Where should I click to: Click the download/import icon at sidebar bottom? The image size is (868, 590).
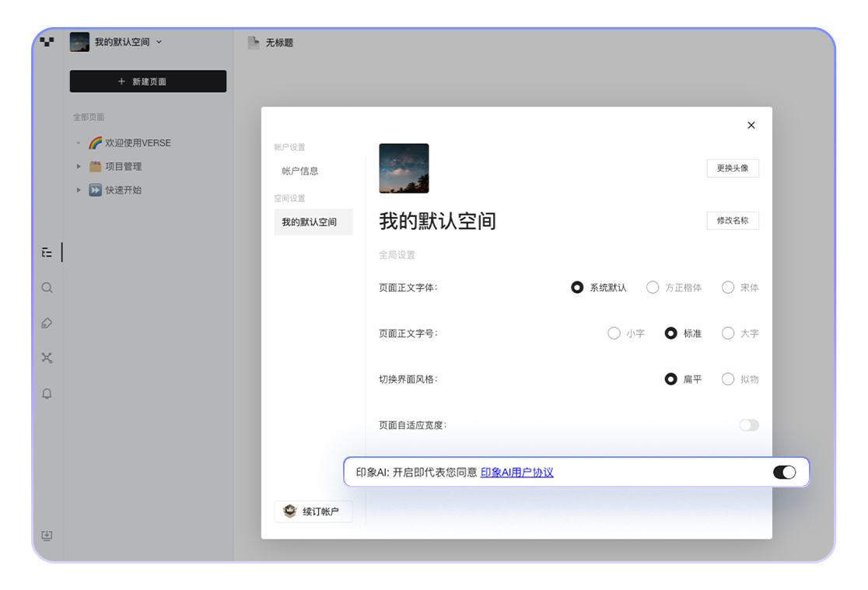click(x=47, y=536)
